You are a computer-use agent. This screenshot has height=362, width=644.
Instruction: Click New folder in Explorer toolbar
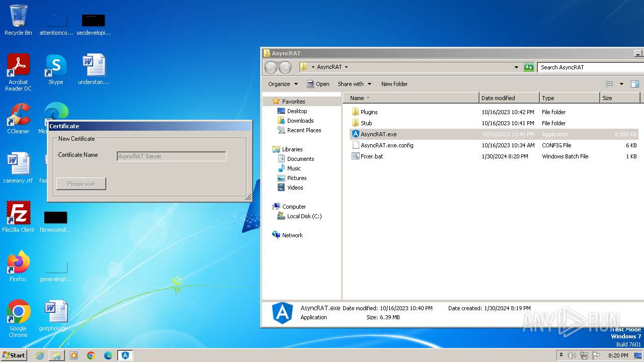pyautogui.click(x=394, y=84)
